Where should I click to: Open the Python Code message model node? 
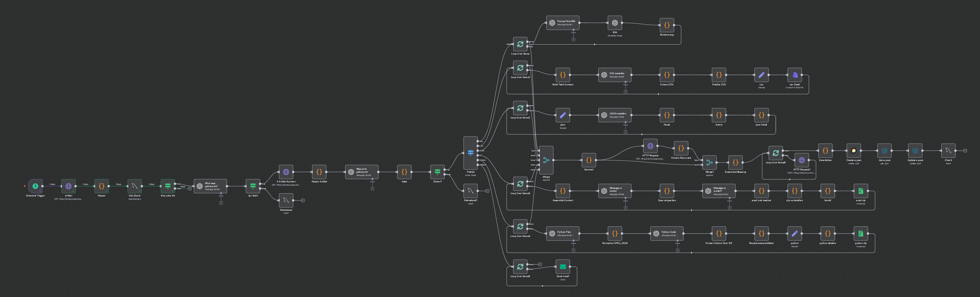[667, 233]
